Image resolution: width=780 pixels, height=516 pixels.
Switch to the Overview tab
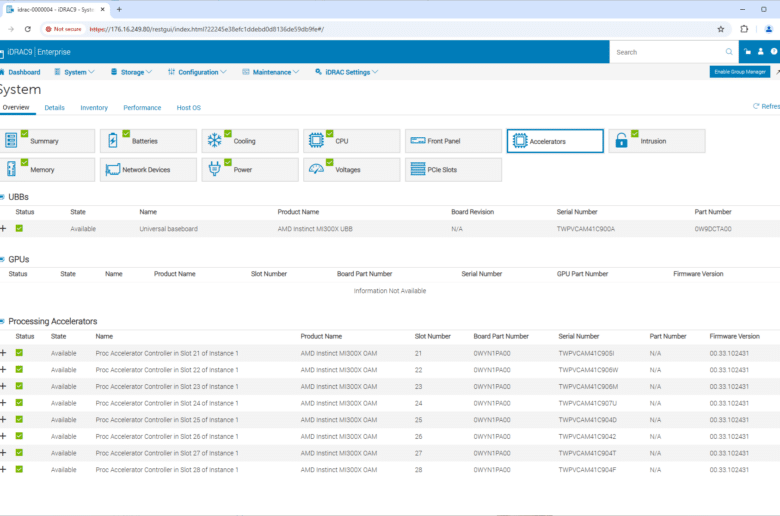16,107
